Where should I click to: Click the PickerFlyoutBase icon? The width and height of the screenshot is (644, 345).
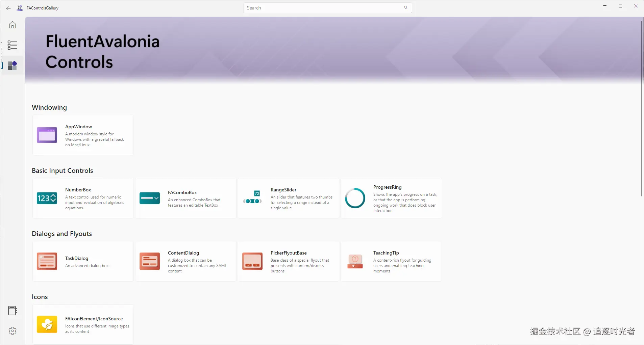[252, 261]
